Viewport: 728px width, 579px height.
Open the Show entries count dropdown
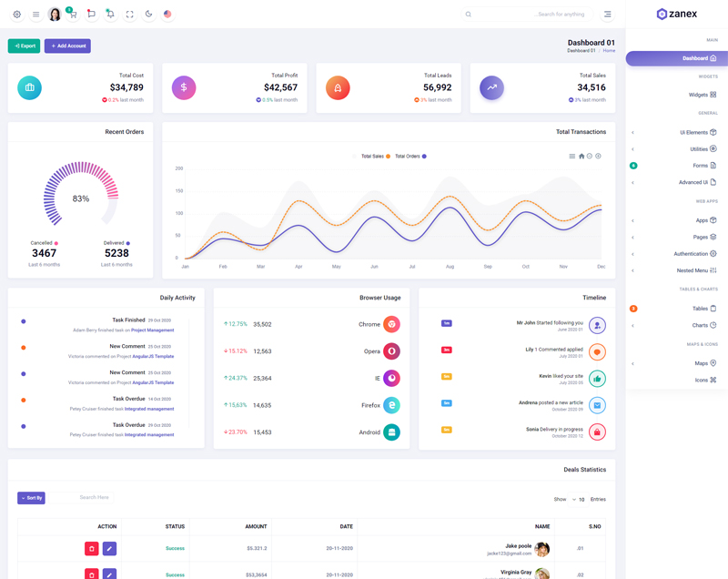579,500
